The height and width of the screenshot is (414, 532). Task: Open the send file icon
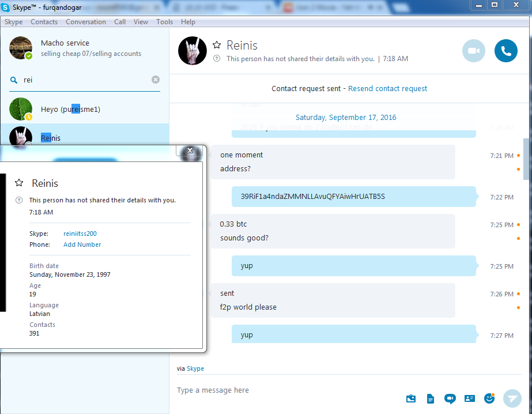pyautogui.click(x=430, y=399)
